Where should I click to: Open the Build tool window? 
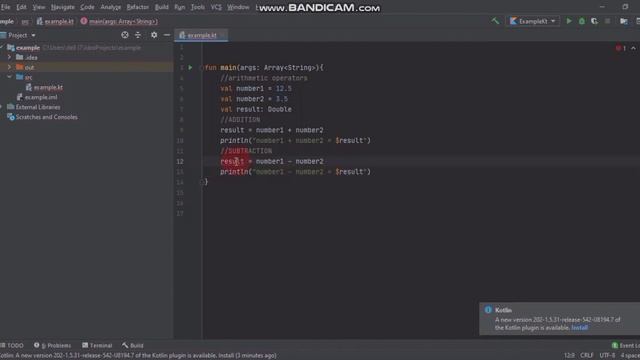tap(133, 345)
